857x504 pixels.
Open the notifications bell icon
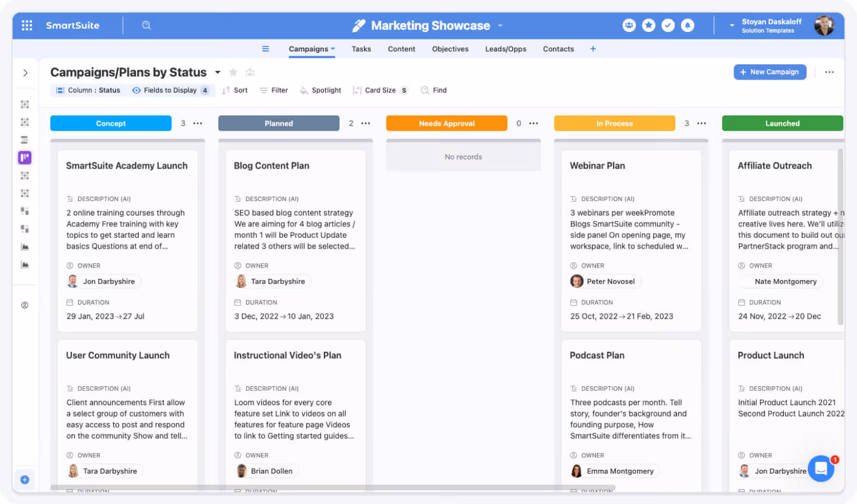click(687, 25)
